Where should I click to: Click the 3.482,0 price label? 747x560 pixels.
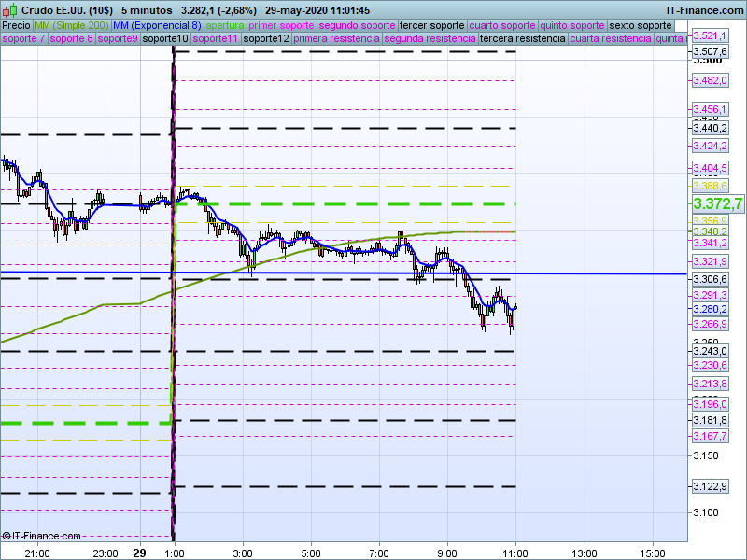pyautogui.click(x=710, y=80)
